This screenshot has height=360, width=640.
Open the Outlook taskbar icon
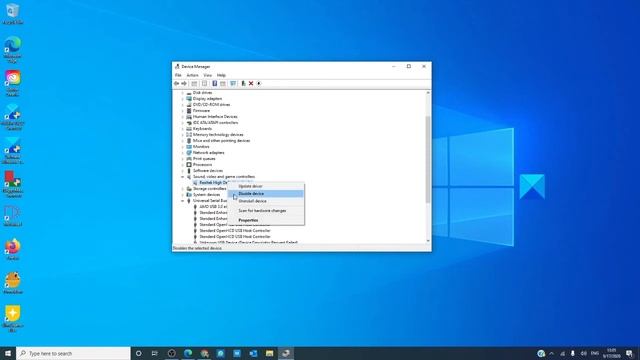[253, 353]
